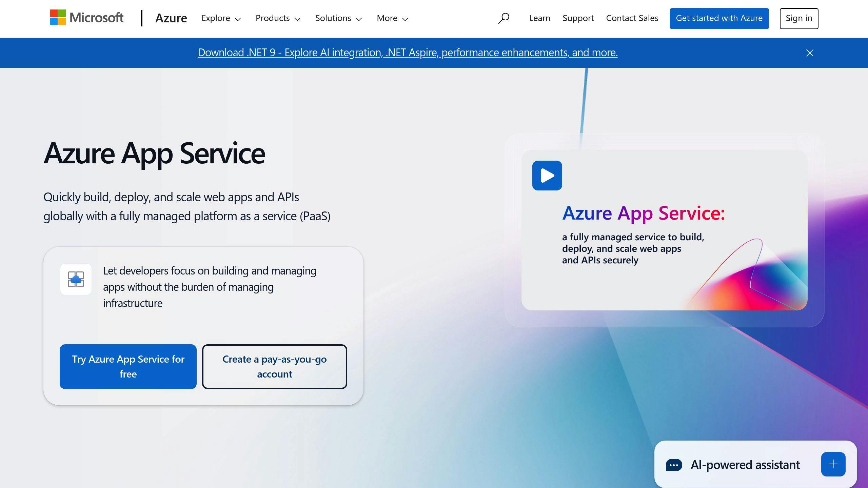Click the Sign in button
The width and height of the screenshot is (868, 488).
pos(799,18)
